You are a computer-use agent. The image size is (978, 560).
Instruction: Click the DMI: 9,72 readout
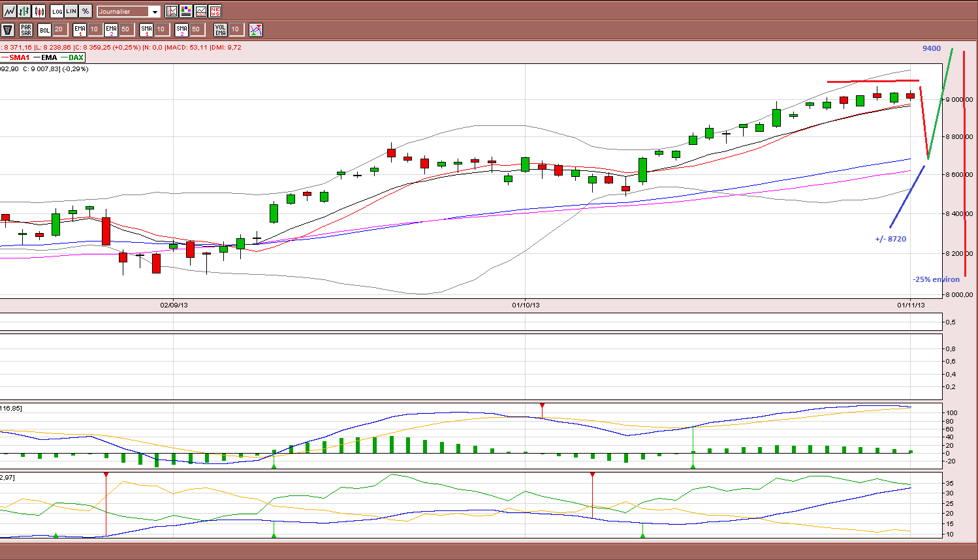[226, 48]
